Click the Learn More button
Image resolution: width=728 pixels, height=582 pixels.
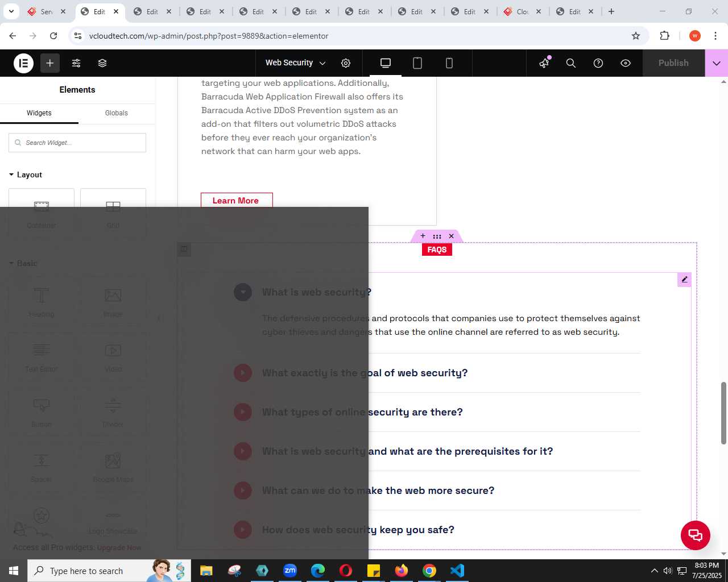point(237,200)
